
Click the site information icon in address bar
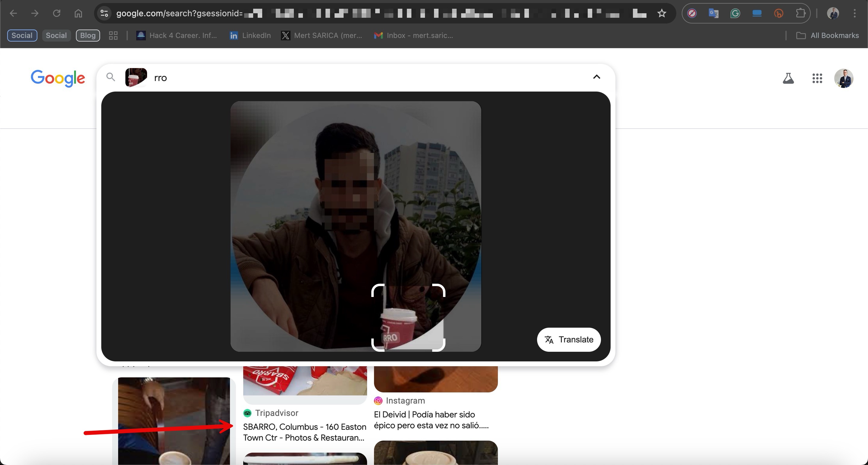pos(104,13)
